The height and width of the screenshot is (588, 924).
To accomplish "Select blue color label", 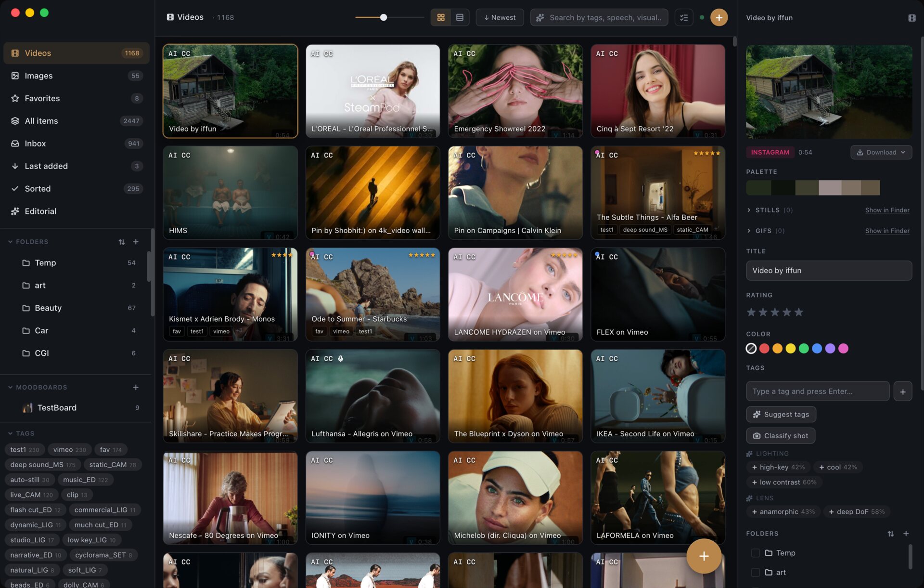I will pyautogui.click(x=817, y=348).
